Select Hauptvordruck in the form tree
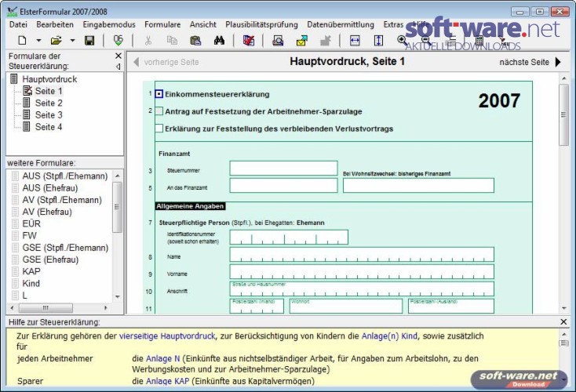This screenshot has height=392, width=576. [x=49, y=79]
